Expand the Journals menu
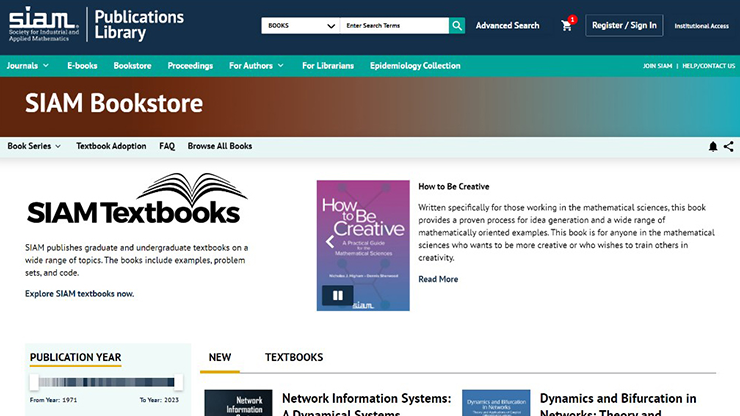Viewport: 740px width, 416px height. click(x=27, y=66)
